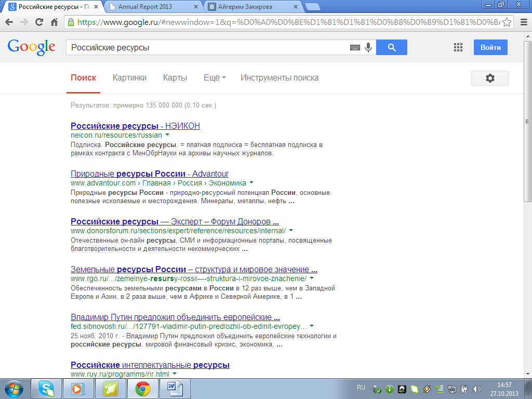The width and height of the screenshot is (532, 399).
Task: Open the Windows Start button
Action: point(14,389)
